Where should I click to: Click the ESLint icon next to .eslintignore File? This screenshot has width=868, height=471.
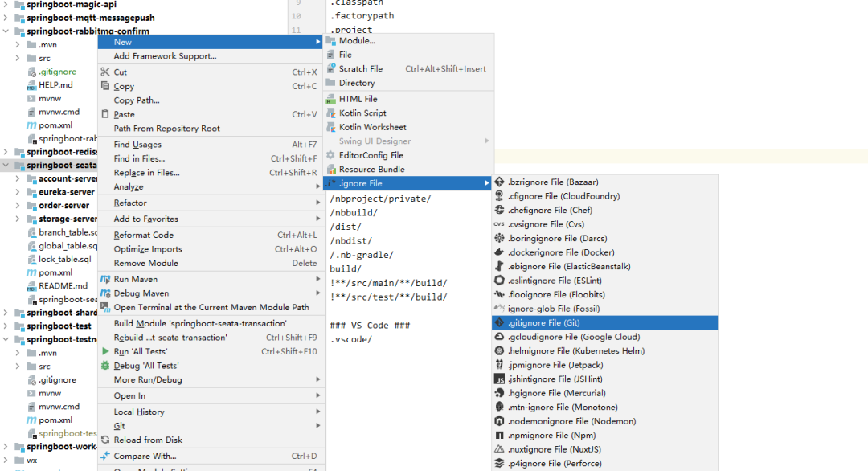[499, 281]
